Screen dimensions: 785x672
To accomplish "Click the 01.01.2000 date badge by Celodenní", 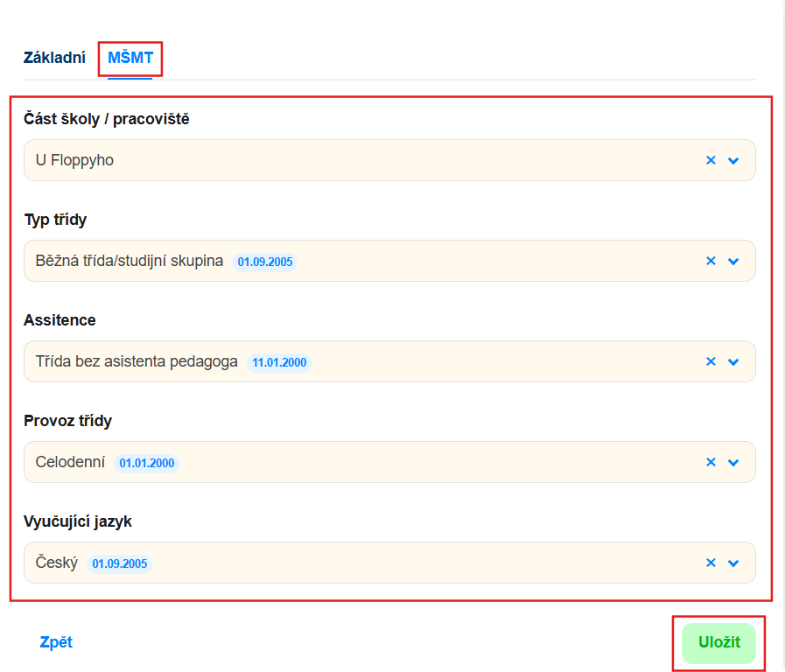I will [147, 463].
